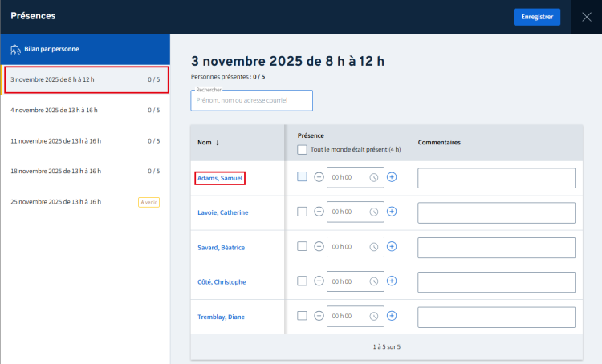Click the Rechercher search field
The height and width of the screenshot is (364, 602).
click(251, 101)
